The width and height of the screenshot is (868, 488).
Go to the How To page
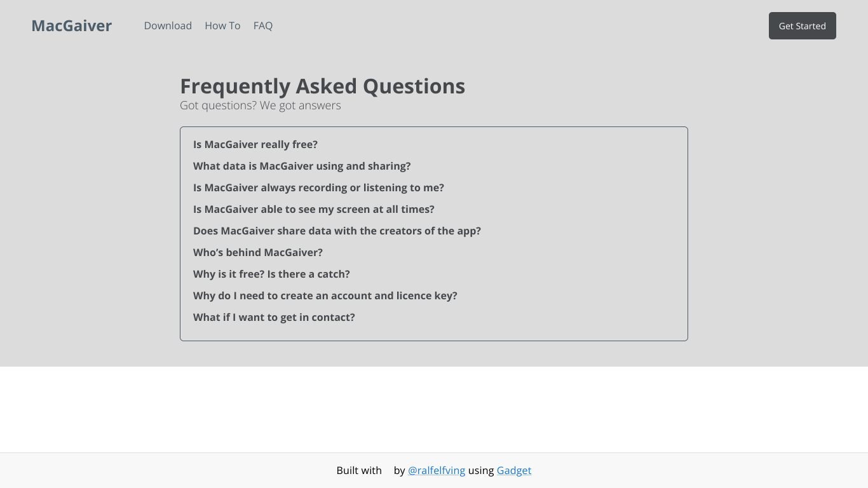[222, 25]
